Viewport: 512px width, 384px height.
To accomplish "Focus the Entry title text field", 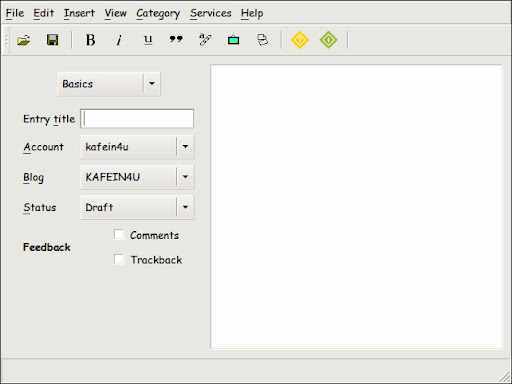I will tap(137, 119).
